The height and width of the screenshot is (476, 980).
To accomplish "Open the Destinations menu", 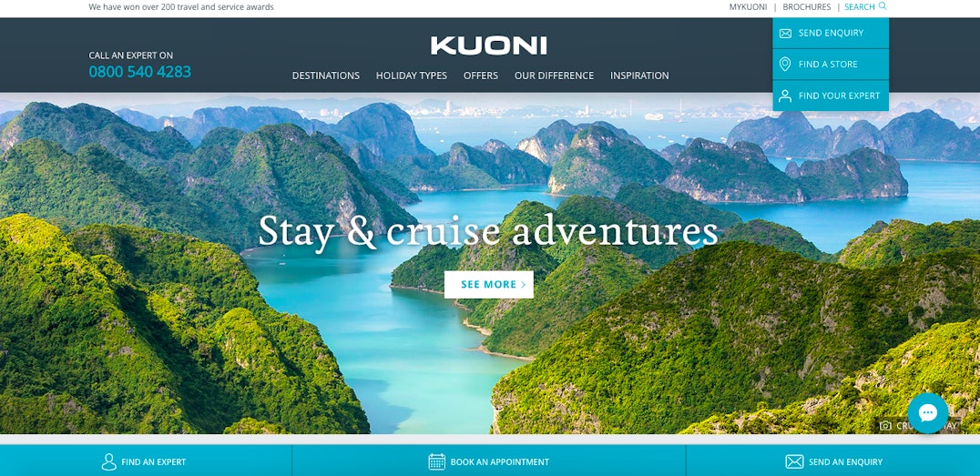I will click(326, 76).
